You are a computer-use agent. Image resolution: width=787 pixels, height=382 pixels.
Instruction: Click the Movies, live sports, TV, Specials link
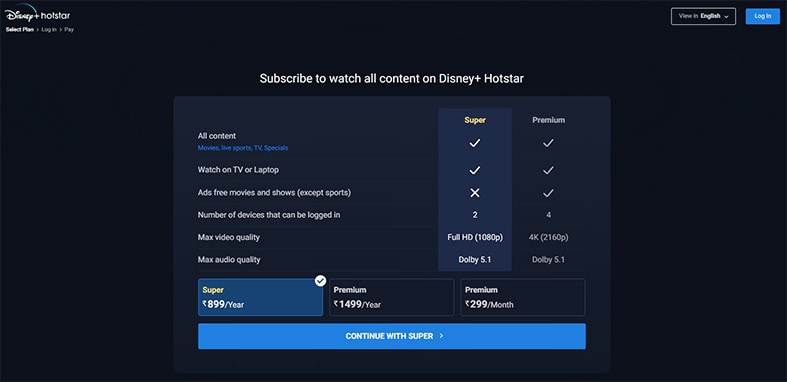tap(243, 148)
